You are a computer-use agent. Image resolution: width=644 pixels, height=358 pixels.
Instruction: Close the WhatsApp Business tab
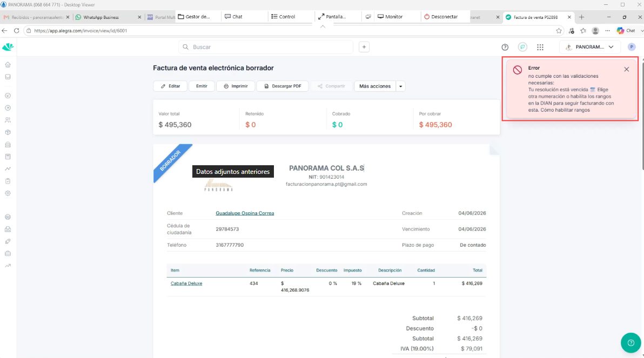(x=139, y=17)
